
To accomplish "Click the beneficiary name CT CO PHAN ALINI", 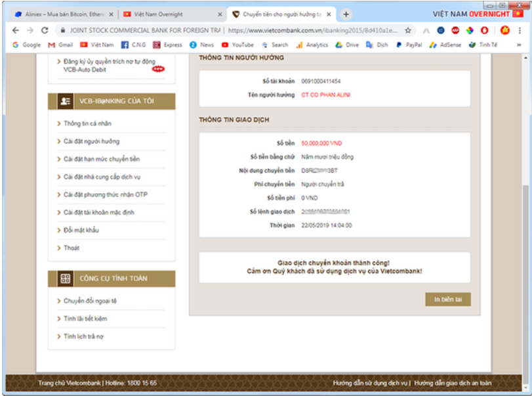I will [326, 95].
